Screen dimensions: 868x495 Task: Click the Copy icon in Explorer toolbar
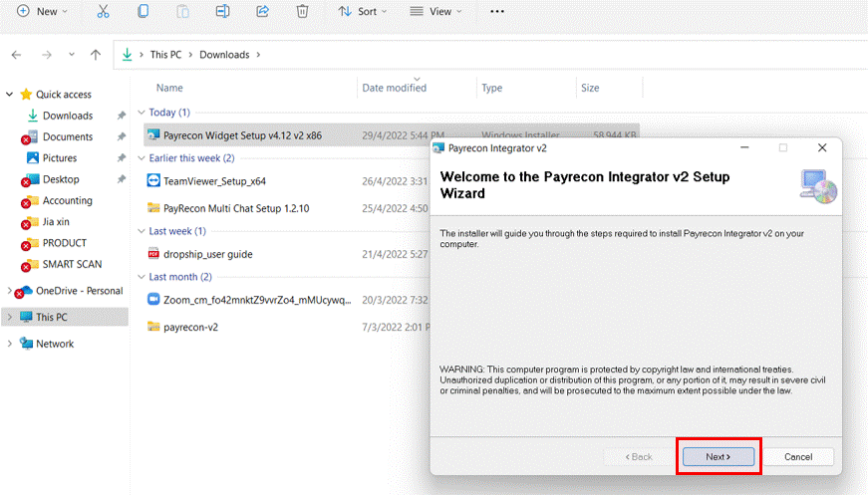pyautogui.click(x=143, y=11)
